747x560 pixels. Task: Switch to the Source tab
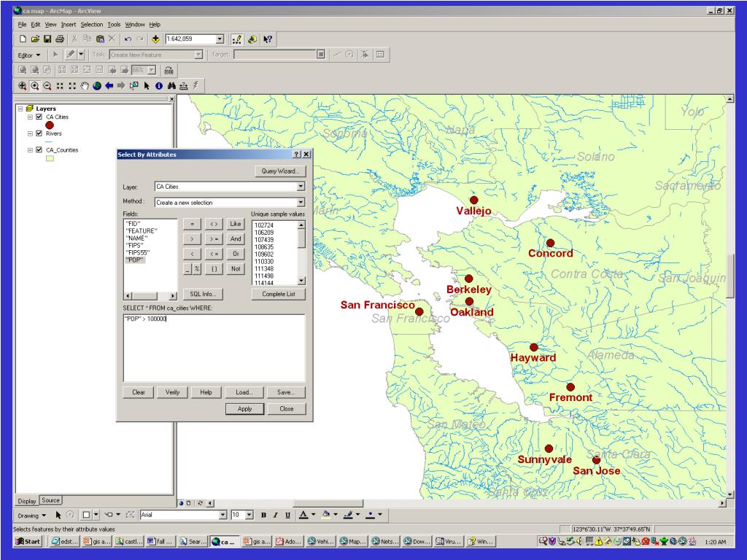coord(50,500)
